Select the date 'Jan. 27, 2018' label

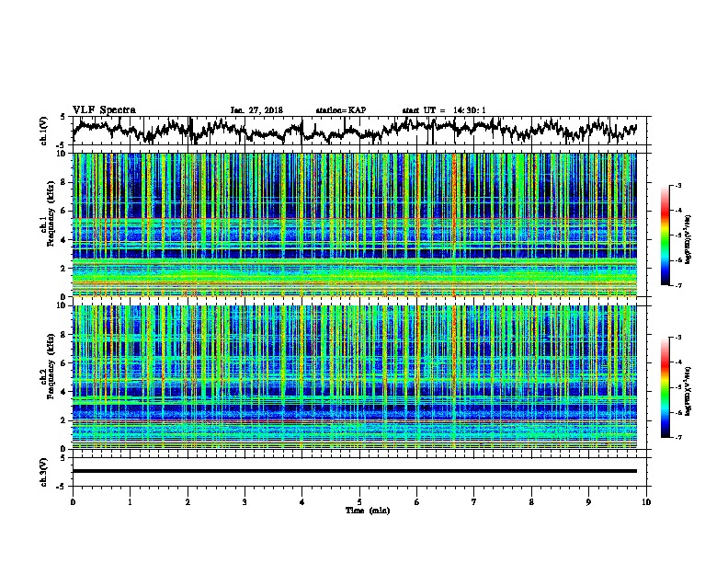pos(256,110)
